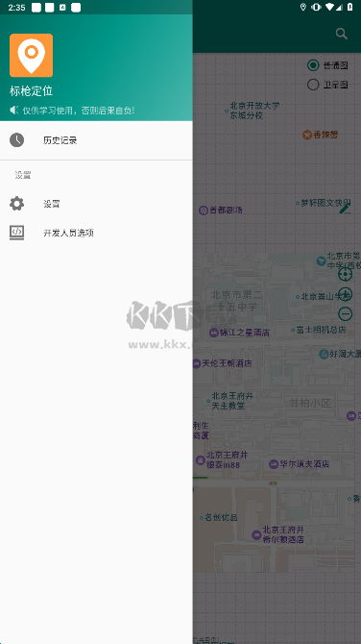Tap the search magnifier icon
361x644 pixels.
[x=341, y=34]
